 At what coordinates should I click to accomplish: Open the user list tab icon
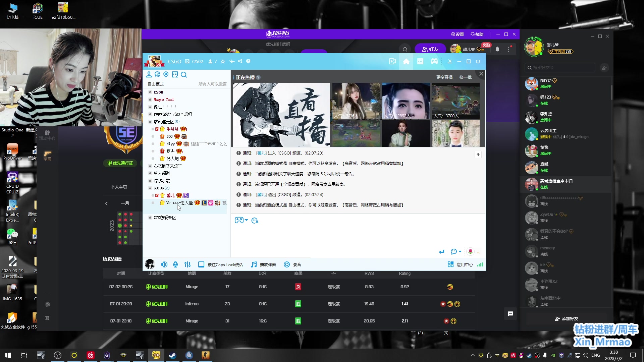149,74
